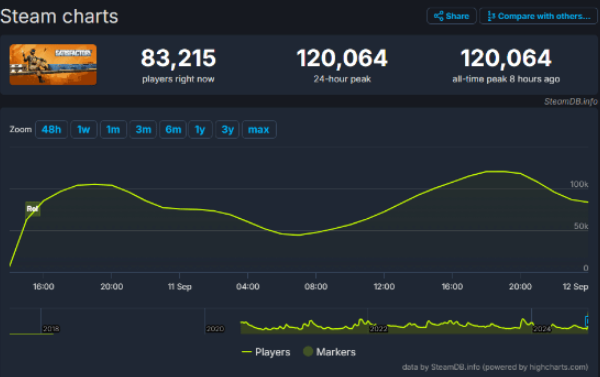600x377 pixels.
Task: Click the 12:00 axis label
Action: (384, 287)
